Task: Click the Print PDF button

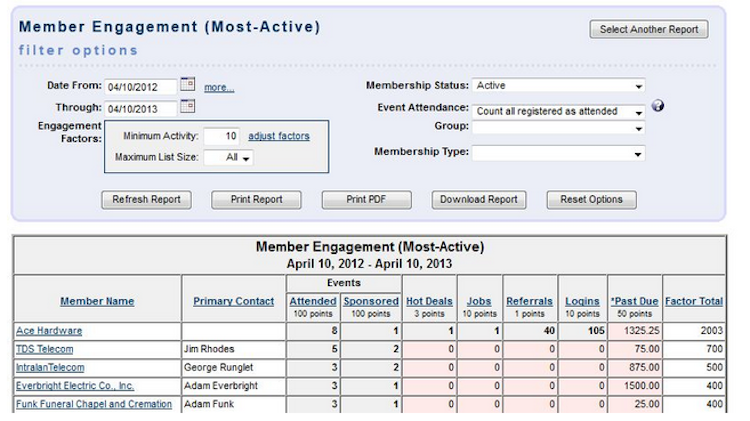Action: click(366, 199)
